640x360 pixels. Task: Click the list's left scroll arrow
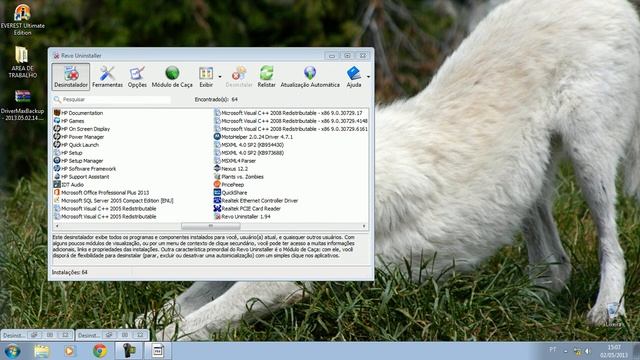[57, 226]
